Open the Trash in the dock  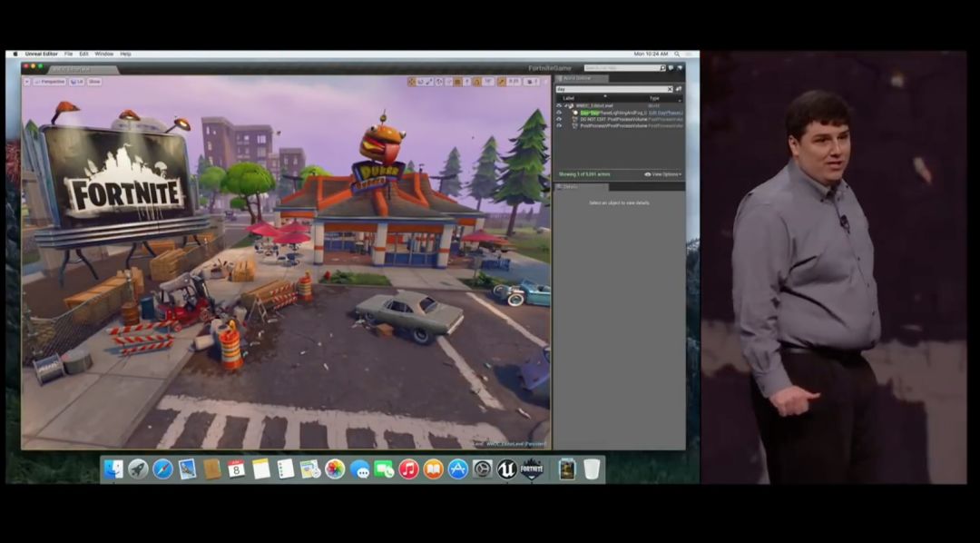592,469
